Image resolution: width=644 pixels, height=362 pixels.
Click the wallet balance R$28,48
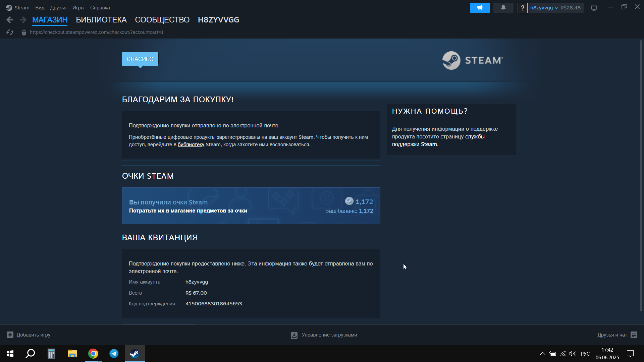(x=571, y=8)
